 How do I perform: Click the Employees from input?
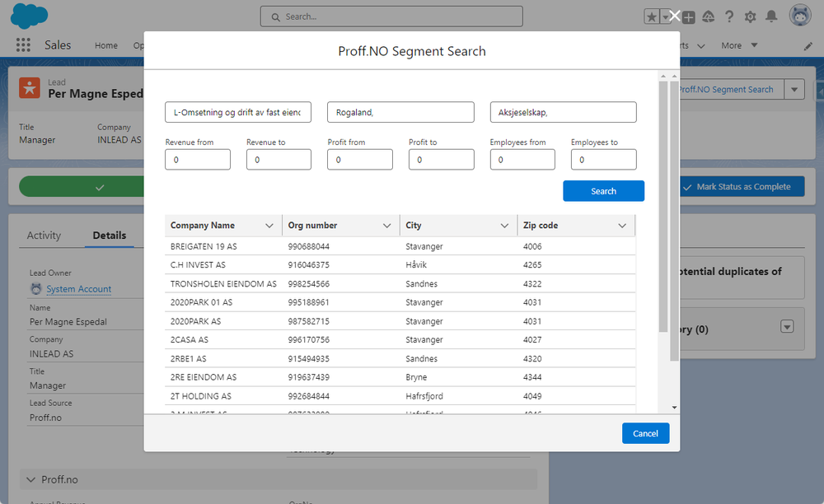pos(522,160)
